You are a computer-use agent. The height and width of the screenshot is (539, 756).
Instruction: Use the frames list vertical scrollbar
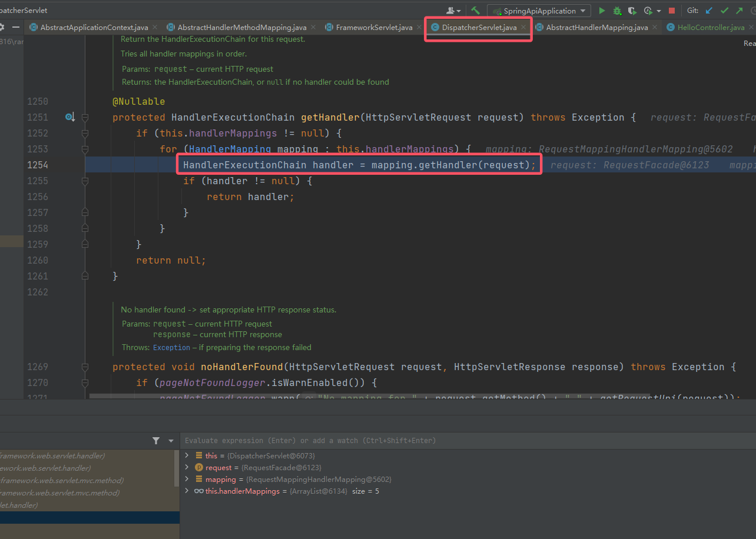click(177, 469)
